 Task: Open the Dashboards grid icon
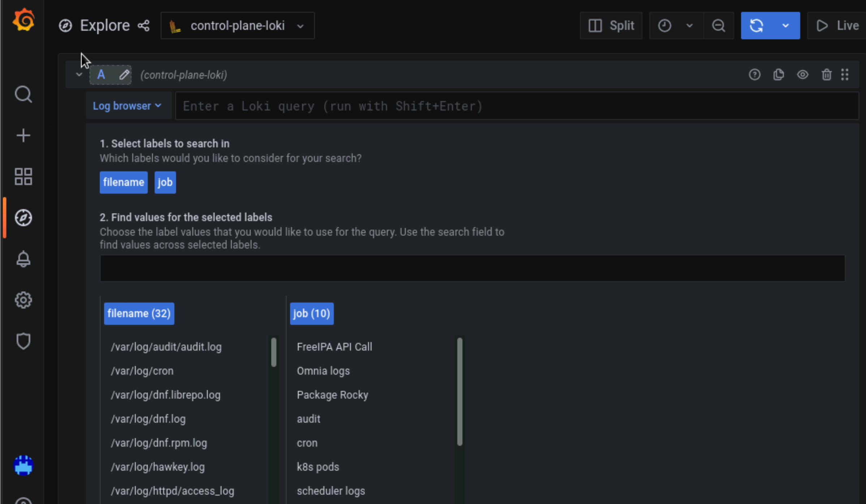tap(23, 177)
